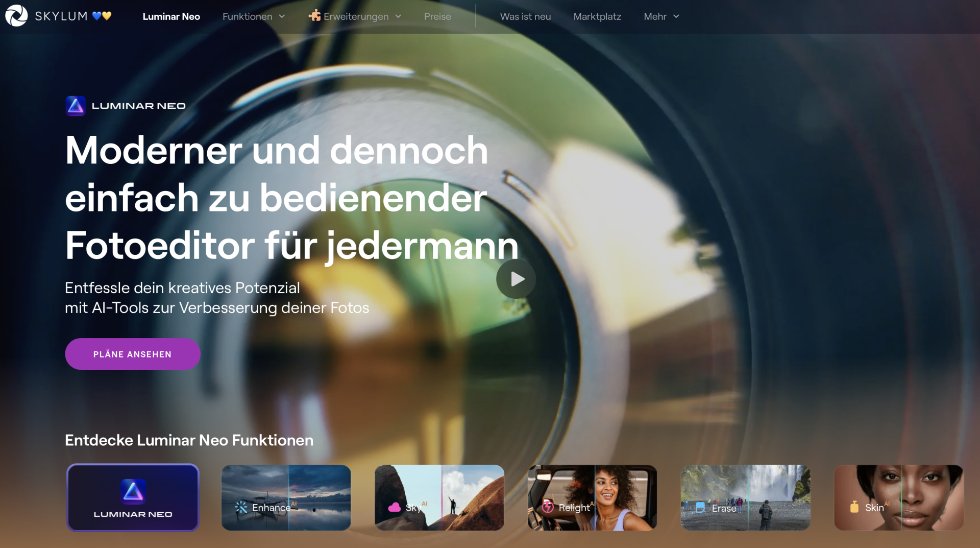Image resolution: width=980 pixels, height=548 pixels.
Task: Expand the Erweiterungen dropdown chevron
Action: [399, 16]
